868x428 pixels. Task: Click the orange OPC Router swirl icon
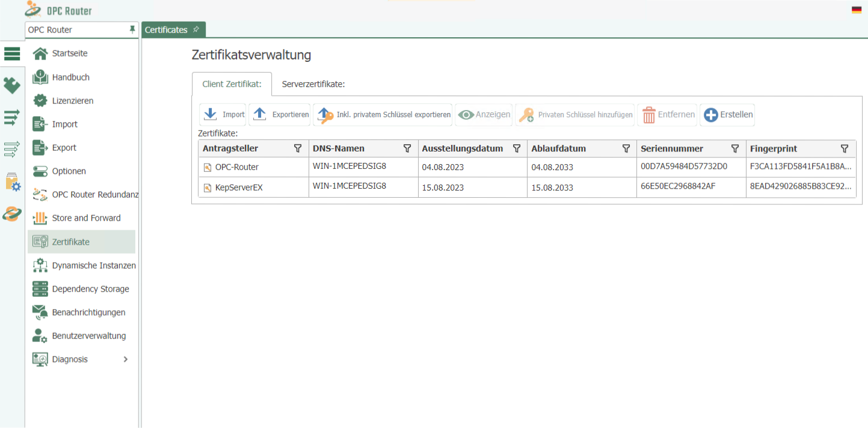11,214
